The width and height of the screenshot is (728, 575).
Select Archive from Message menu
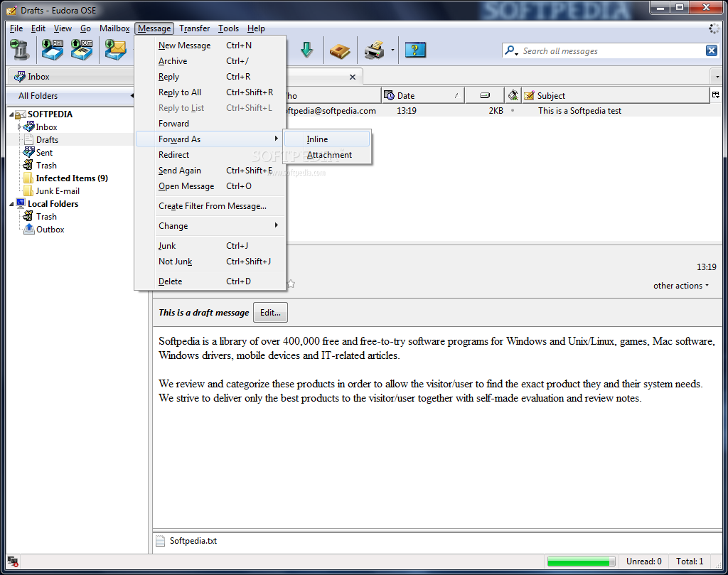tap(210, 61)
